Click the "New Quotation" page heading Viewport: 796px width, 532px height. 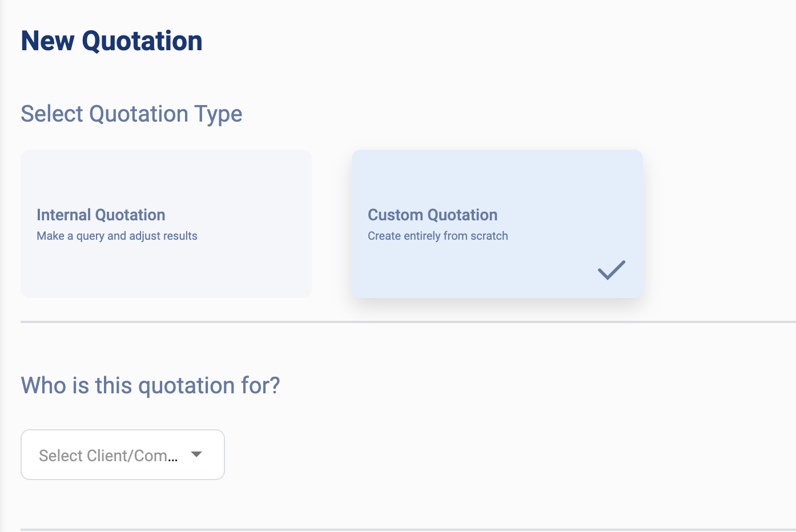pyautogui.click(x=111, y=41)
